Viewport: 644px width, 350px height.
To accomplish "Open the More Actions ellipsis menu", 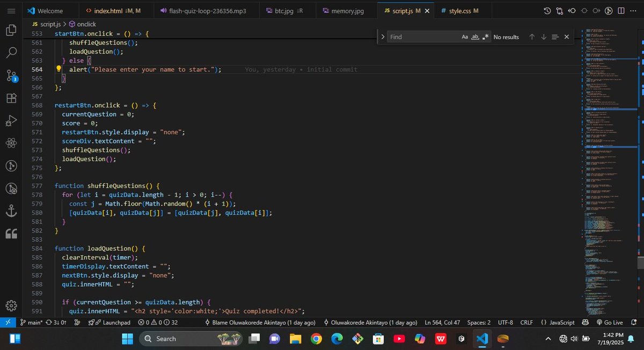I will click(x=634, y=11).
